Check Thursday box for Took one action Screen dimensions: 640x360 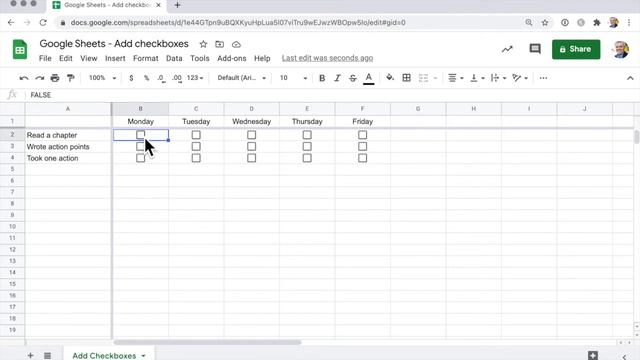pyautogui.click(x=307, y=158)
